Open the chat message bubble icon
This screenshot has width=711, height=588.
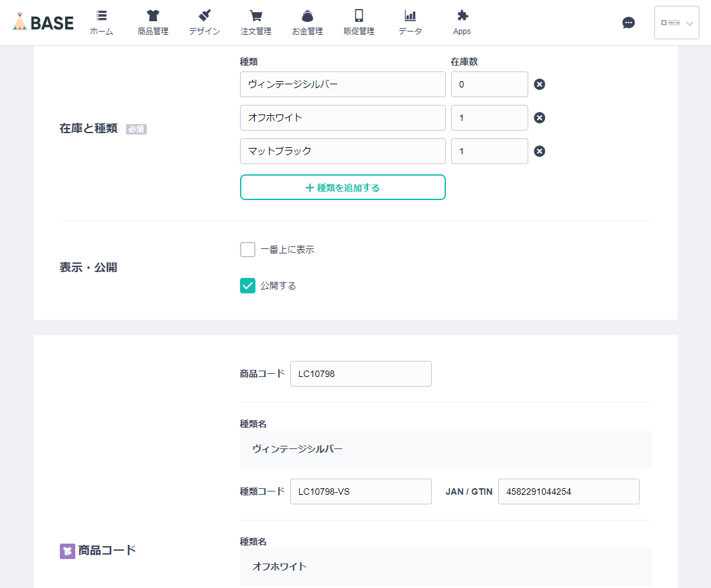tap(629, 23)
